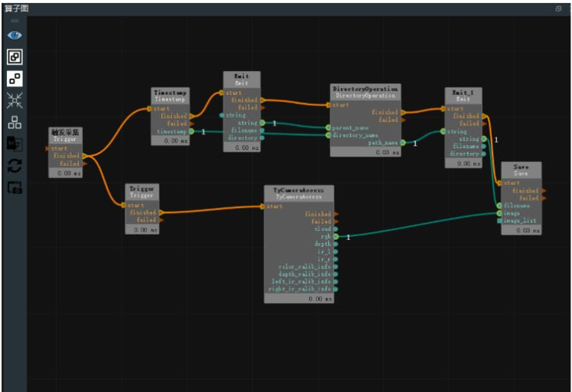Click the start port of Save node
This screenshot has height=392, width=572.
click(499, 183)
